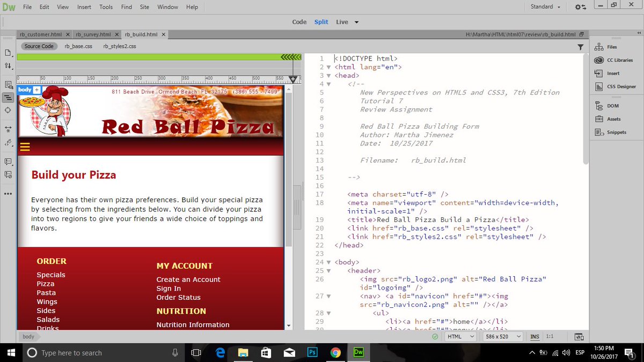Viewport: 644px width, 362px height.
Task: Open the DOM panel
Action: click(x=606, y=106)
